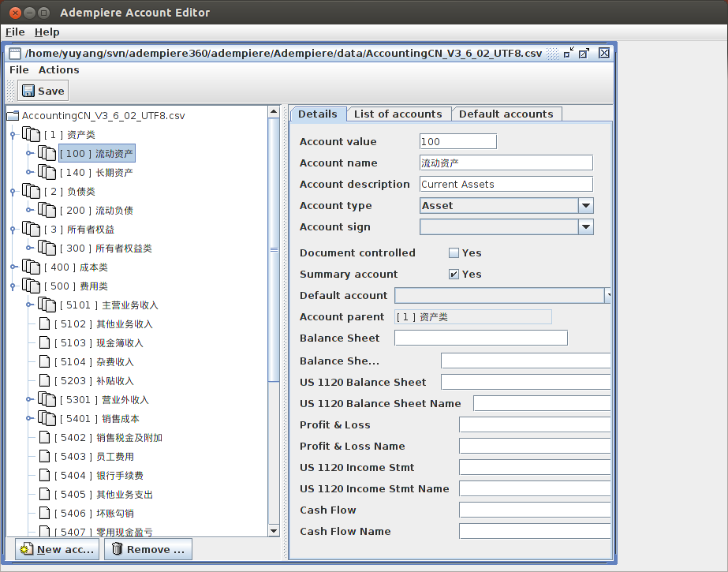
Task: Expand the [ 5401 ] 销售成本 node handle
Action: pos(28,418)
